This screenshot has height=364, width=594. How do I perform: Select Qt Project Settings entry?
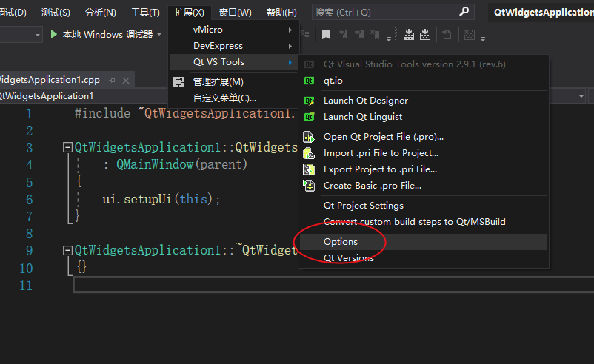[424, 206]
